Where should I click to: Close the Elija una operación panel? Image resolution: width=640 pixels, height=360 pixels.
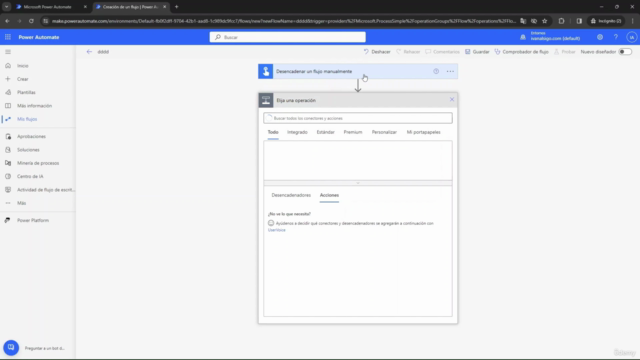pyautogui.click(x=452, y=99)
